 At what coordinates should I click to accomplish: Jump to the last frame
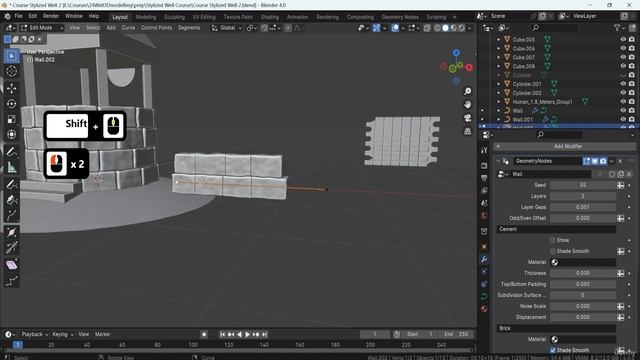[264, 334]
